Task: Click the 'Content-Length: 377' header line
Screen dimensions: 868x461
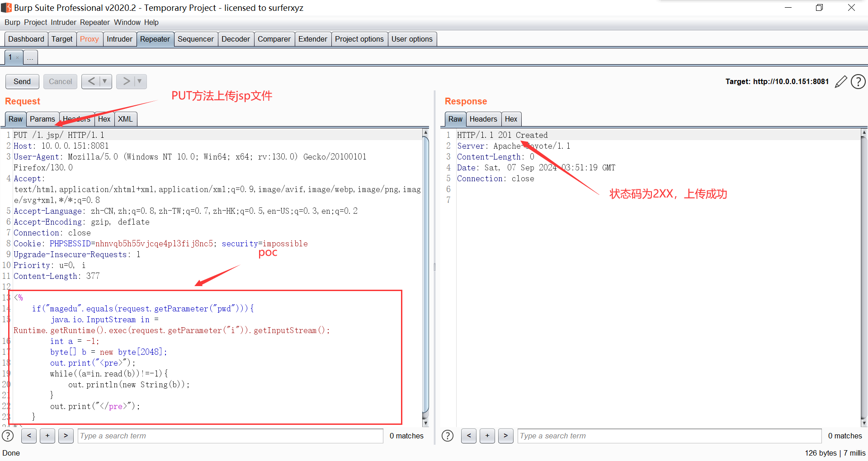Action: click(x=57, y=276)
